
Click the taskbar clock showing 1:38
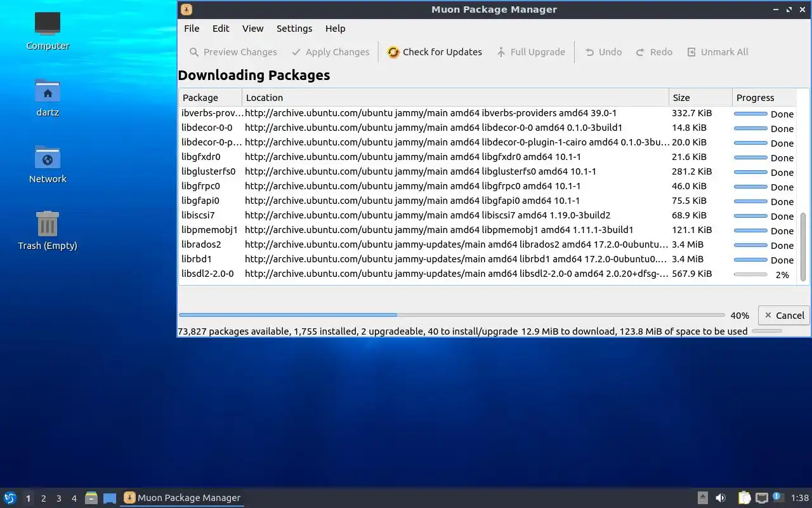coord(800,498)
